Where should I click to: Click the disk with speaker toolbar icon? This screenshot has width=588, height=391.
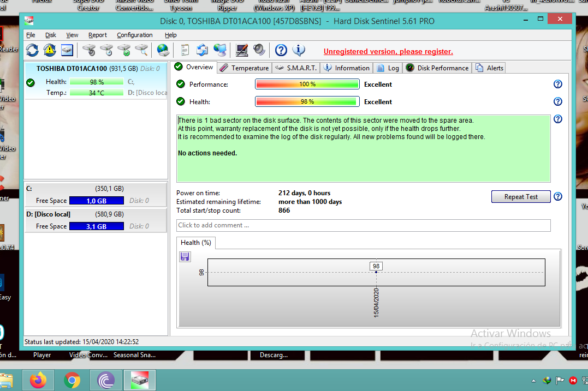coord(89,50)
